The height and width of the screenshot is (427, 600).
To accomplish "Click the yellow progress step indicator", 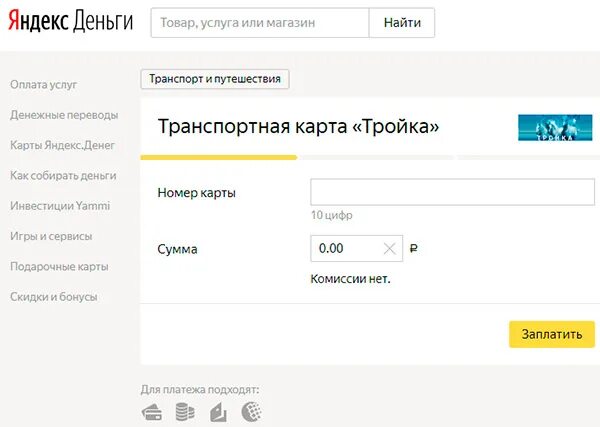I will pos(218,157).
